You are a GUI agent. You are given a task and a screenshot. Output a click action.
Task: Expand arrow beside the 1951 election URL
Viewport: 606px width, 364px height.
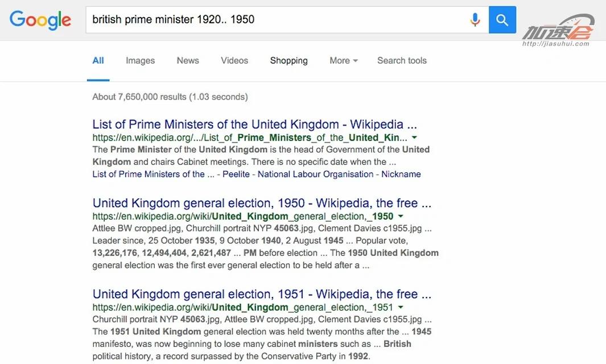pyautogui.click(x=401, y=307)
